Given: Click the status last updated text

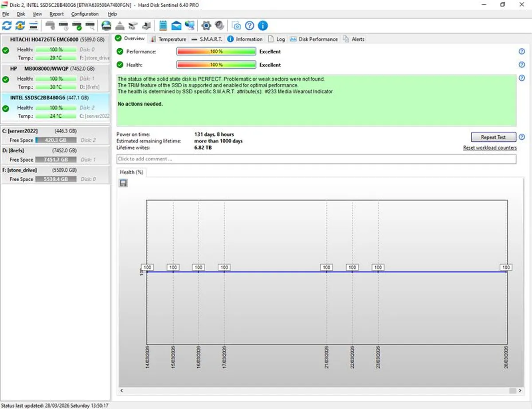Looking at the screenshot, I should pyautogui.click(x=55, y=405).
